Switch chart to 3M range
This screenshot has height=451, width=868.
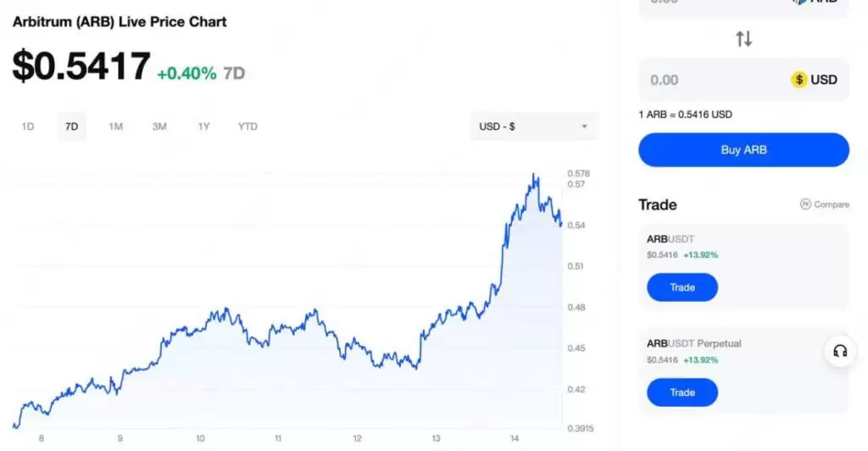(x=159, y=127)
